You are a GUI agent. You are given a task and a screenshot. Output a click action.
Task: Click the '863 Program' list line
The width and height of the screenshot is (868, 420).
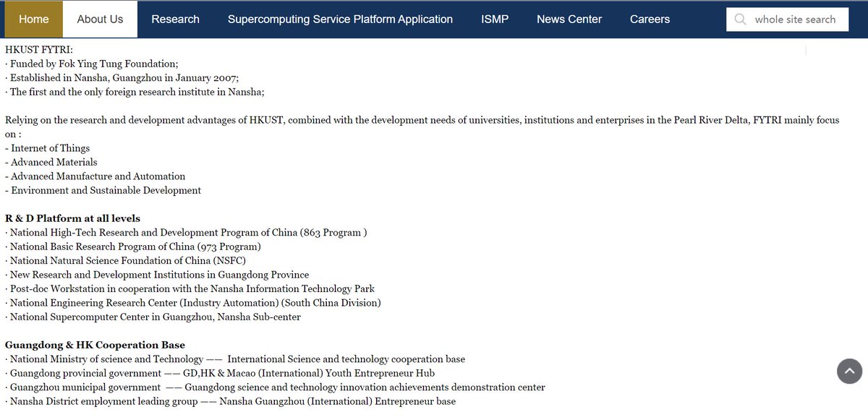pyautogui.click(x=187, y=233)
